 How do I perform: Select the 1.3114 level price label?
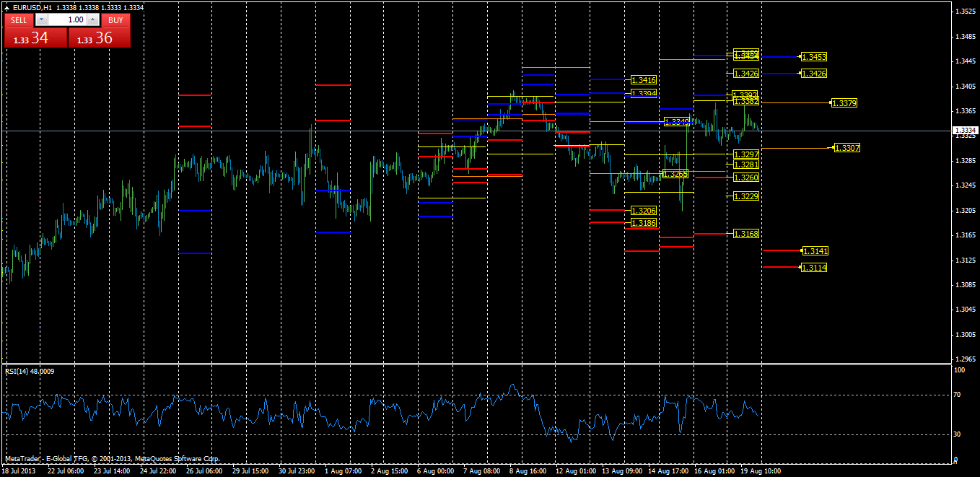[814, 267]
